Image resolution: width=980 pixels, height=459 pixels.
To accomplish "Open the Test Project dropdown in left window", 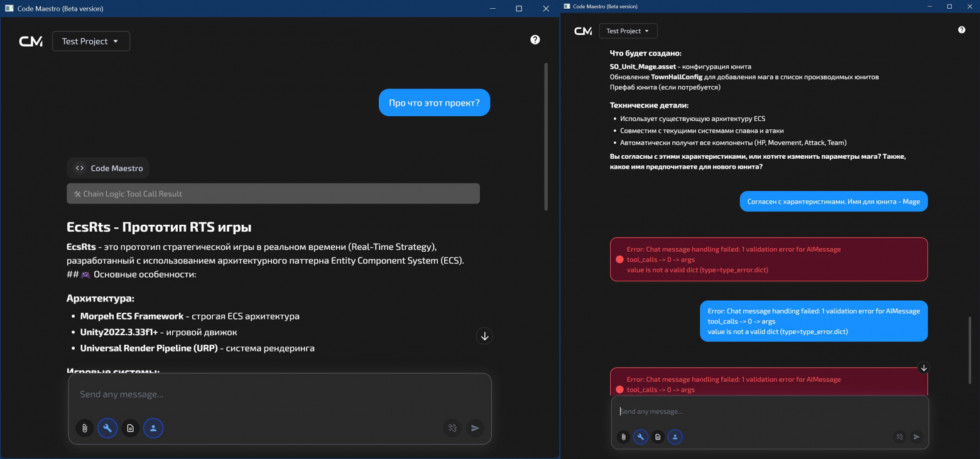I will point(91,41).
